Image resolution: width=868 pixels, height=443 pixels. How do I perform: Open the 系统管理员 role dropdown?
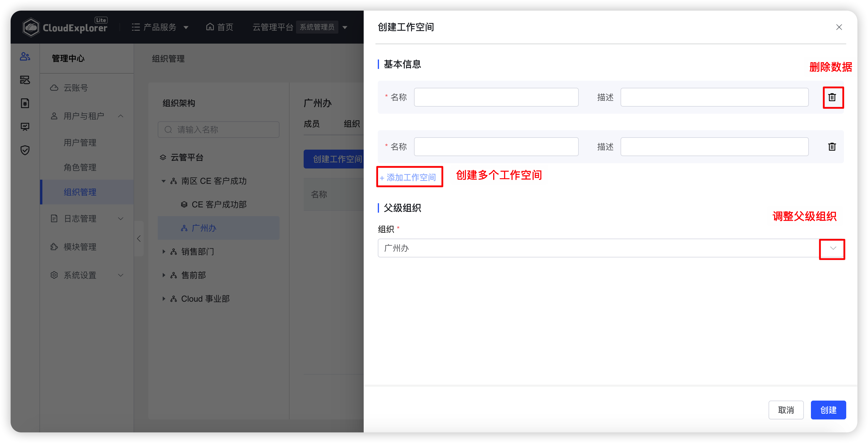[322, 27]
